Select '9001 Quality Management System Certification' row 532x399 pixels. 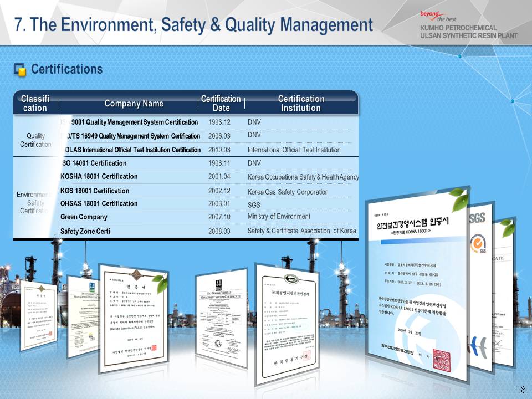[x=129, y=122]
